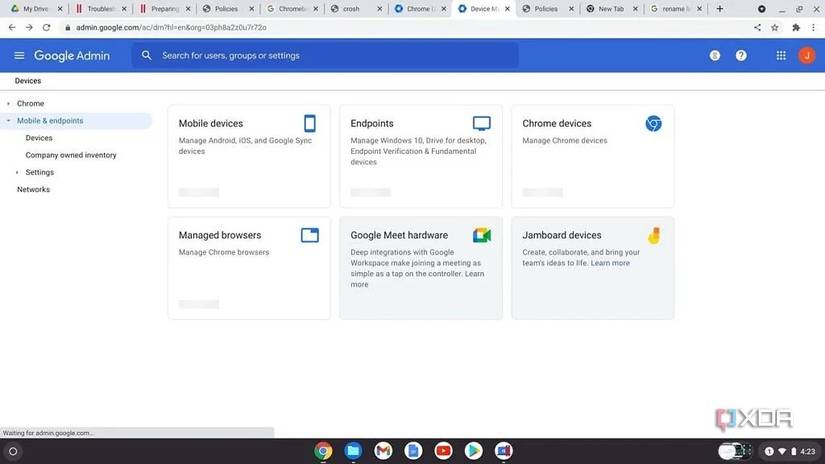Open Play Store from the shelf
Viewport: 825px width, 464px height.
coord(473,451)
